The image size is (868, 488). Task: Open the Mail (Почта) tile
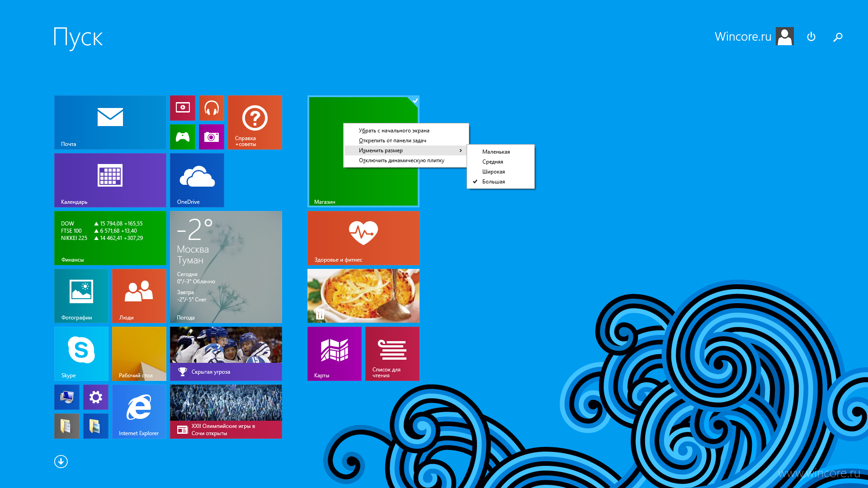tap(110, 122)
